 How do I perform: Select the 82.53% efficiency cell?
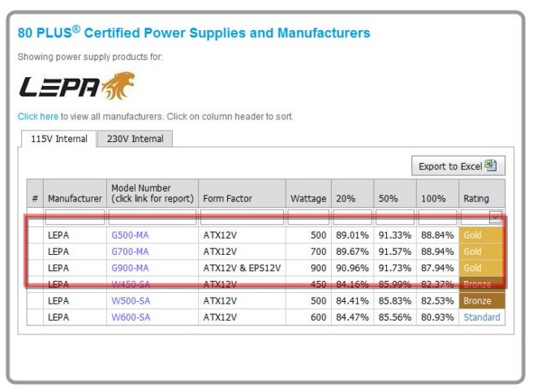437,300
